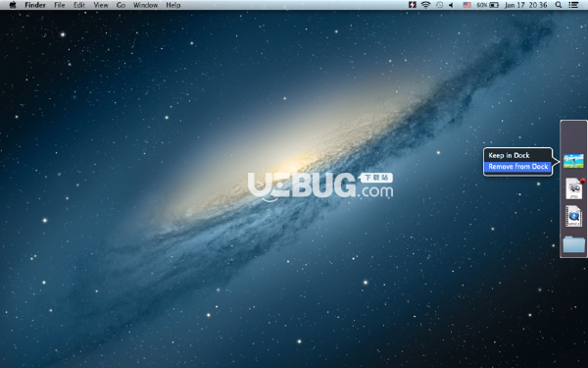Image resolution: width=588 pixels, height=368 pixels.
Task: Open Spotlight search magnifier
Action: coord(559,5)
